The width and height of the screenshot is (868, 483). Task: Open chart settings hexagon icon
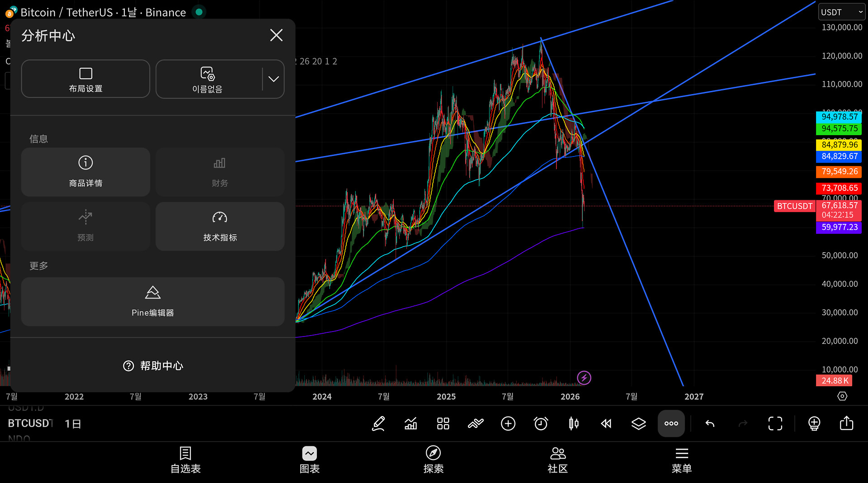point(842,396)
